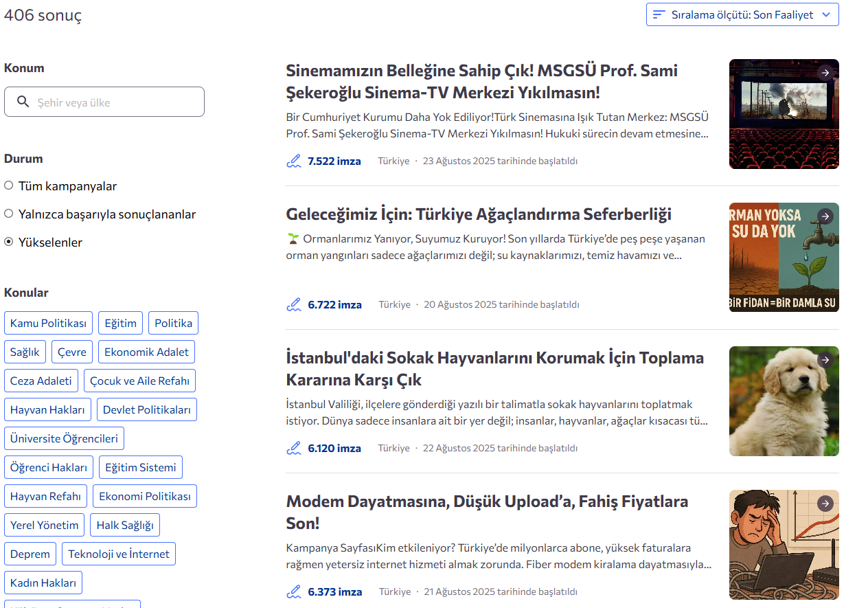
Task: Click signature pen icon next to 6.722 imza
Action: click(294, 304)
